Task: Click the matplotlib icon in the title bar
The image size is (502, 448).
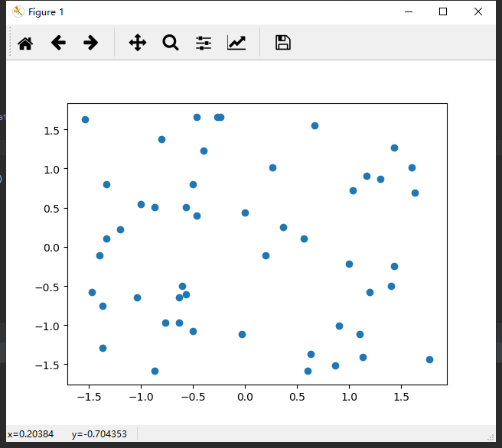Action: point(18,11)
